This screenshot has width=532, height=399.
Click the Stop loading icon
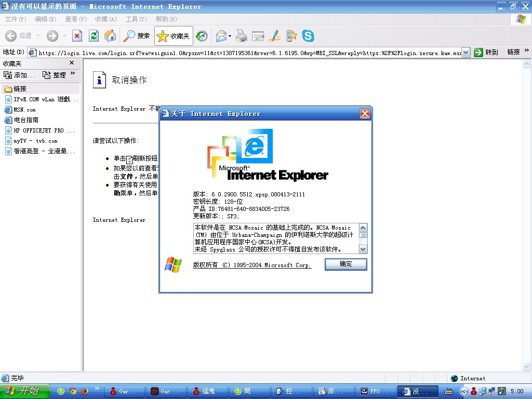(x=77, y=36)
